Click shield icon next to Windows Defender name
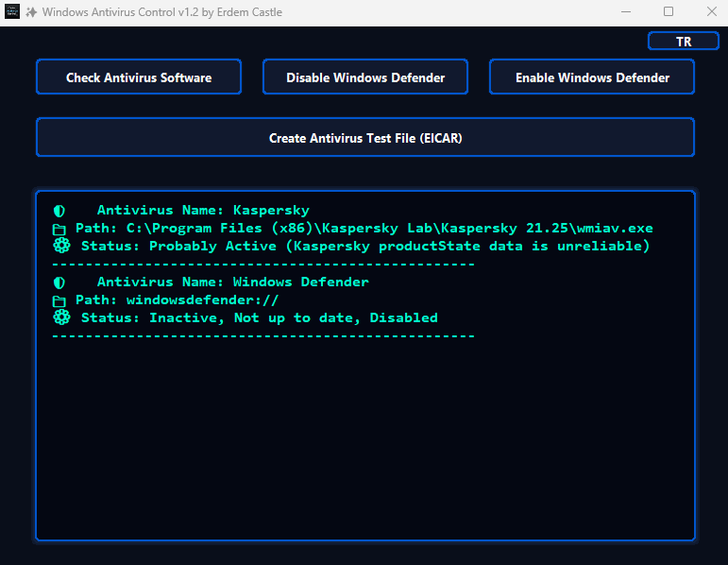Viewport: 728px width, 565px height. tap(59, 282)
